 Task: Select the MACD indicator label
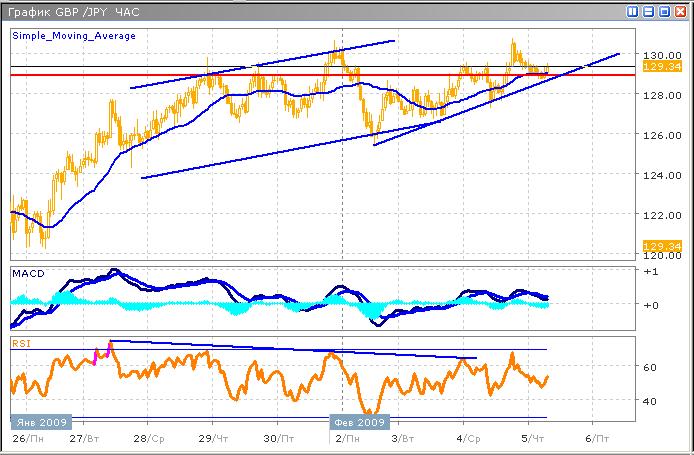27,273
